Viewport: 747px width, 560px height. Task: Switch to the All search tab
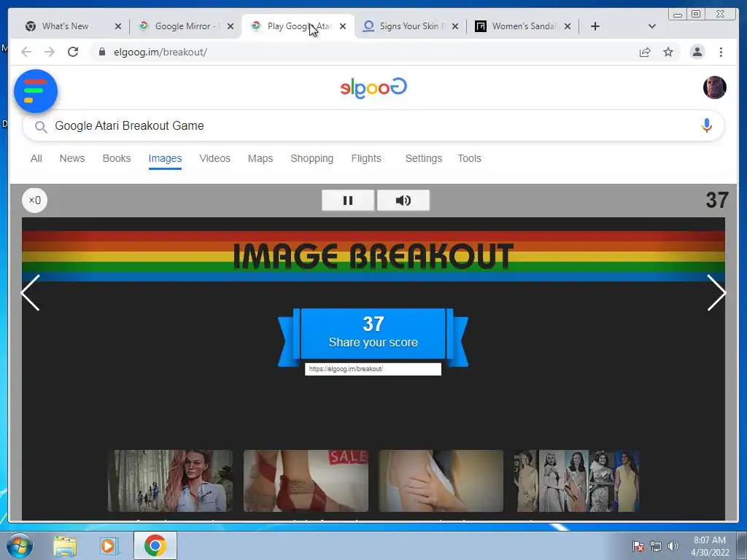36,158
